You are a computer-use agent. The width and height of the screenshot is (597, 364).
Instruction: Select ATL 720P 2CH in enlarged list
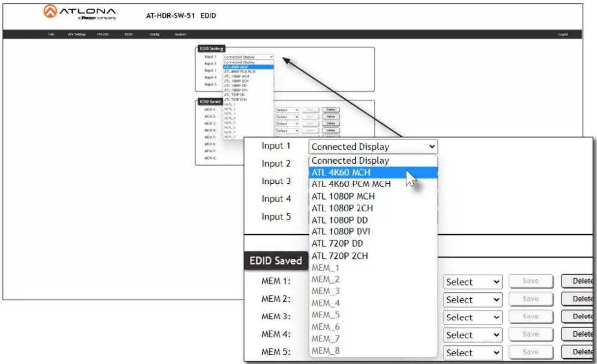click(373, 256)
